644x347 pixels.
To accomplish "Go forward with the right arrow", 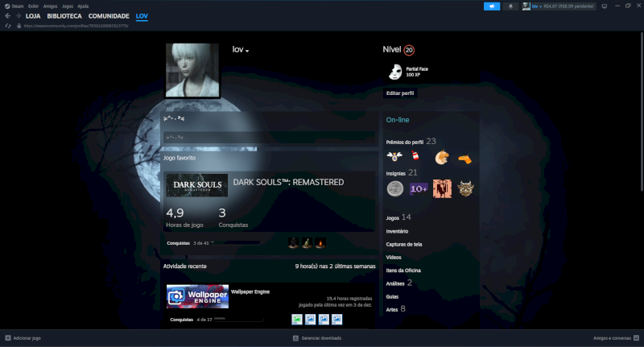I will tap(18, 16).
